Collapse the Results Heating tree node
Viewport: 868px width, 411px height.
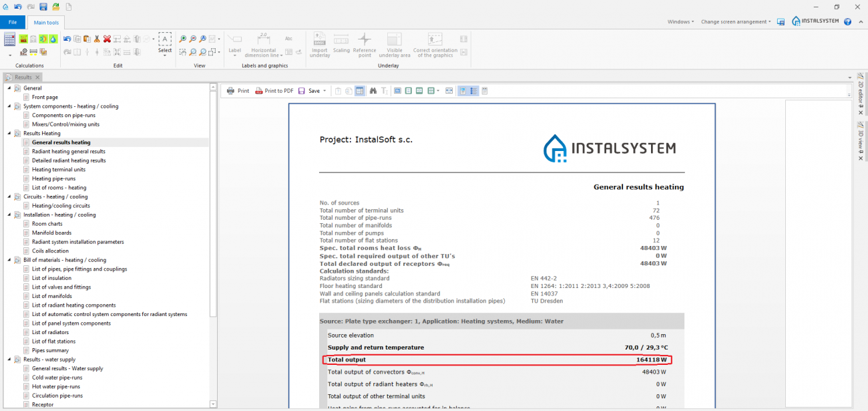[9, 134]
